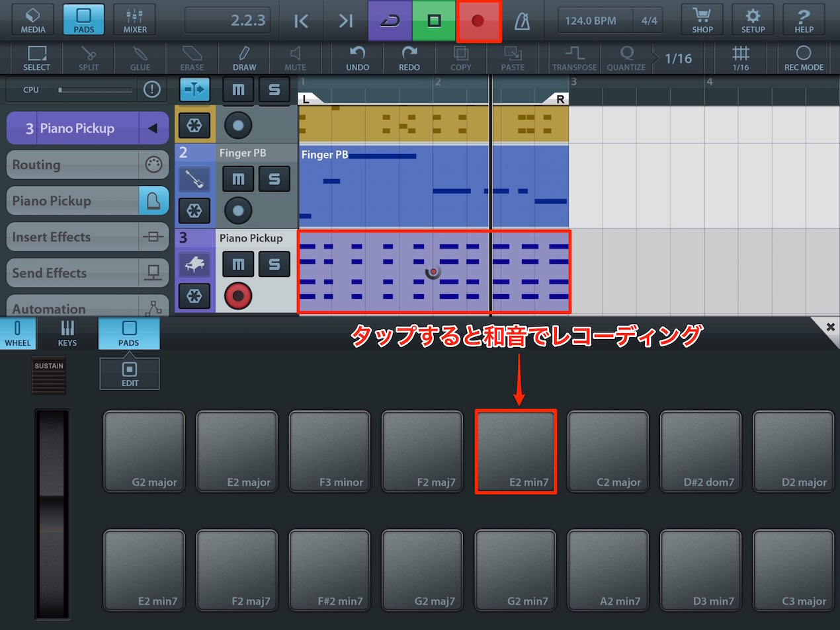The height and width of the screenshot is (630, 840).
Task: Open the MIXER view
Action: click(x=134, y=20)
